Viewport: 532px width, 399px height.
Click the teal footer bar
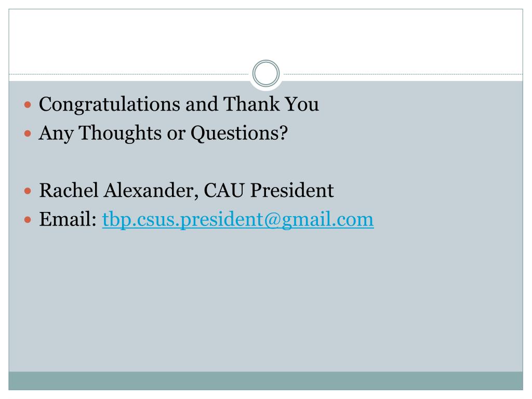tap(266, 381)
